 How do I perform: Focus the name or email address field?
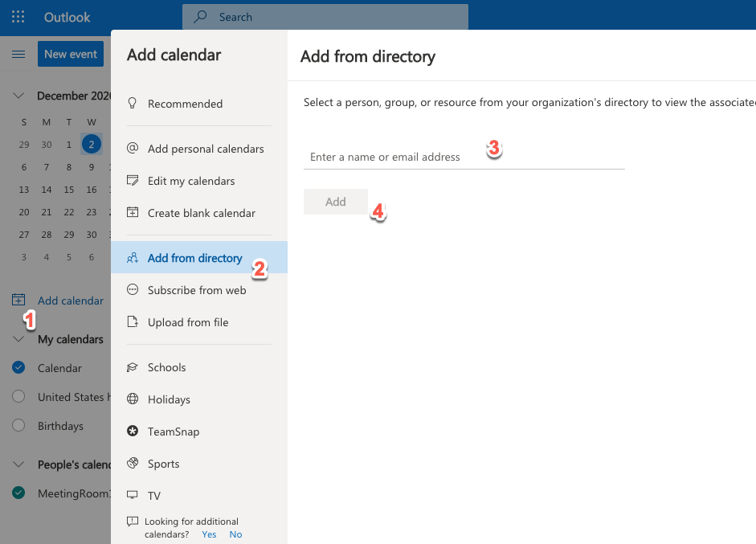pyautogui.click(x=464, y=157)
